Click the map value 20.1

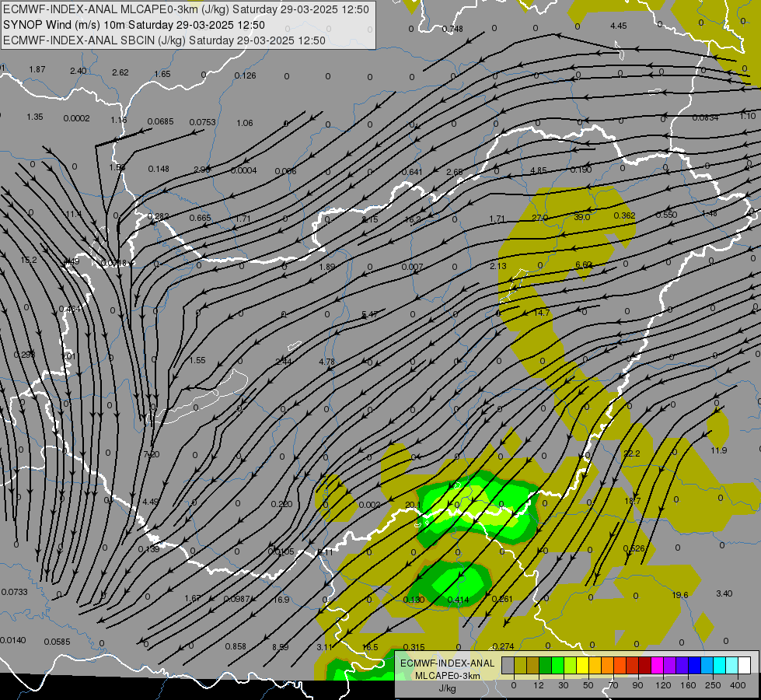(413, 506)
